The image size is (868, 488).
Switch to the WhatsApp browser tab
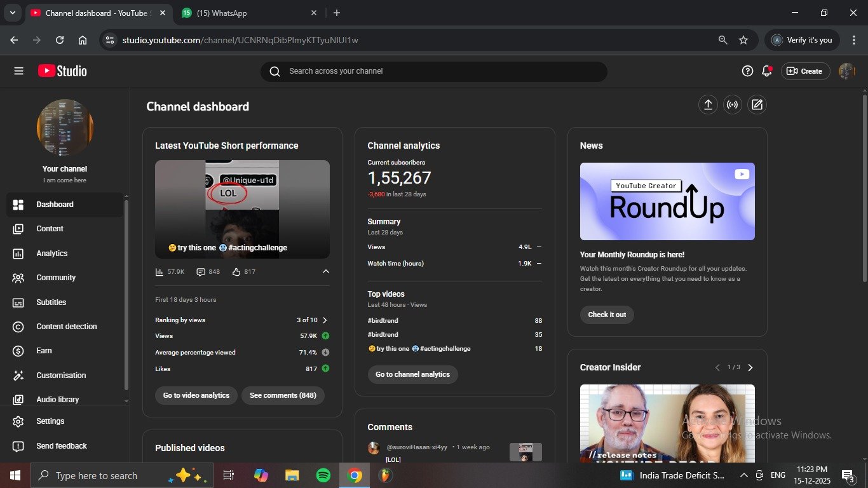point(248,13)
